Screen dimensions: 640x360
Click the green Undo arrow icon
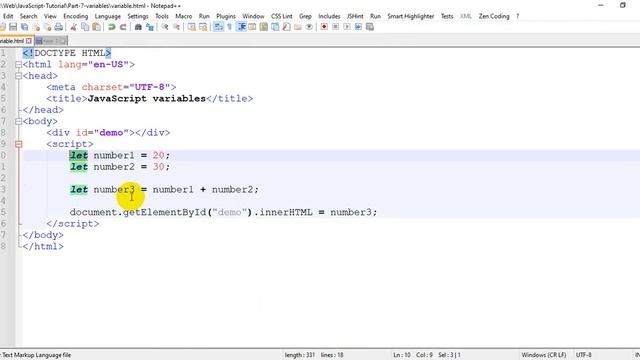point(111,27)
